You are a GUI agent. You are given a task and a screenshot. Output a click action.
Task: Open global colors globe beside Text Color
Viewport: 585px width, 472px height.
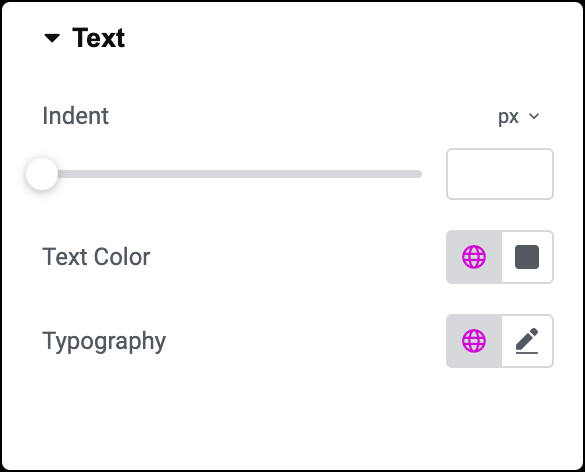pyautogui.click(x=474, y=257)
